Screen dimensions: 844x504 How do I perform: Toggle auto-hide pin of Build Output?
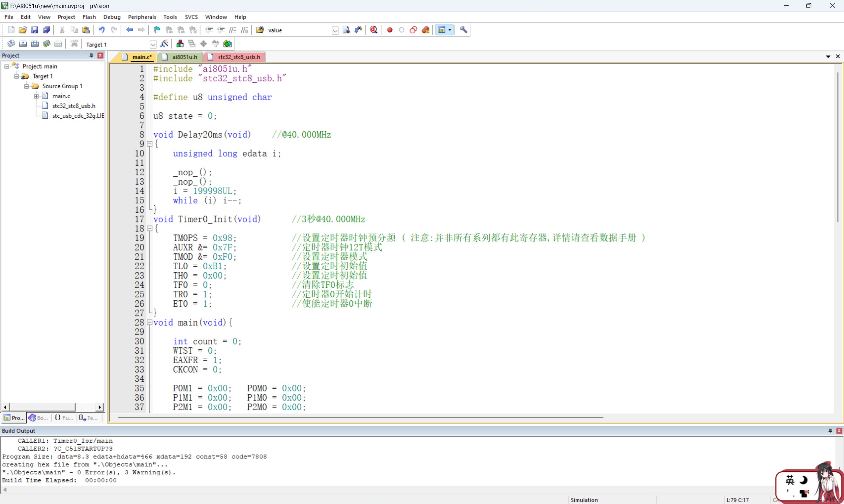pyautogui.click(x=830, y=430)
